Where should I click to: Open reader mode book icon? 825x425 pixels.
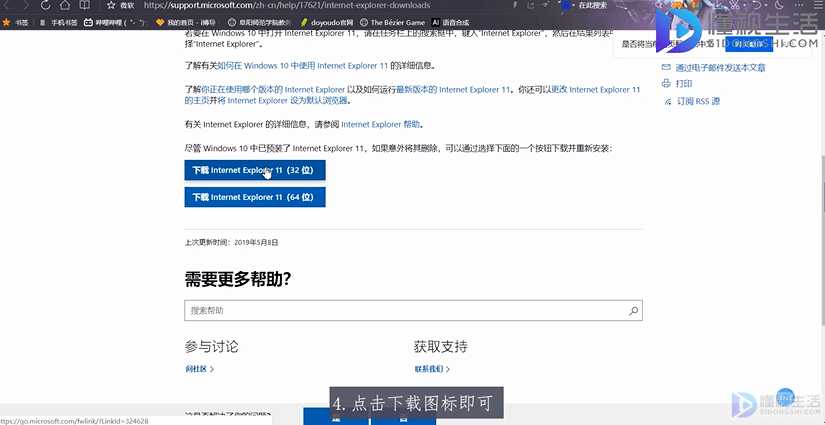click(84, 5)
